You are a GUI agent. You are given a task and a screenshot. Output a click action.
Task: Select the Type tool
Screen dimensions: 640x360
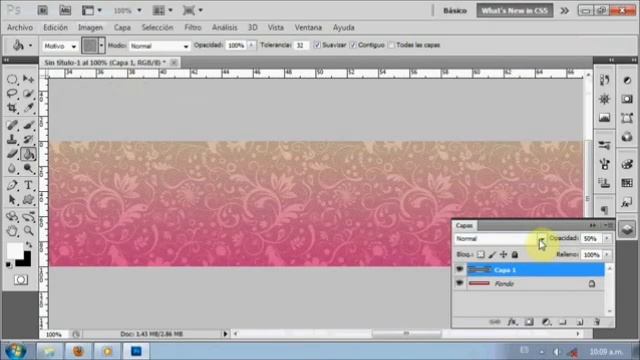click(29, 185)
